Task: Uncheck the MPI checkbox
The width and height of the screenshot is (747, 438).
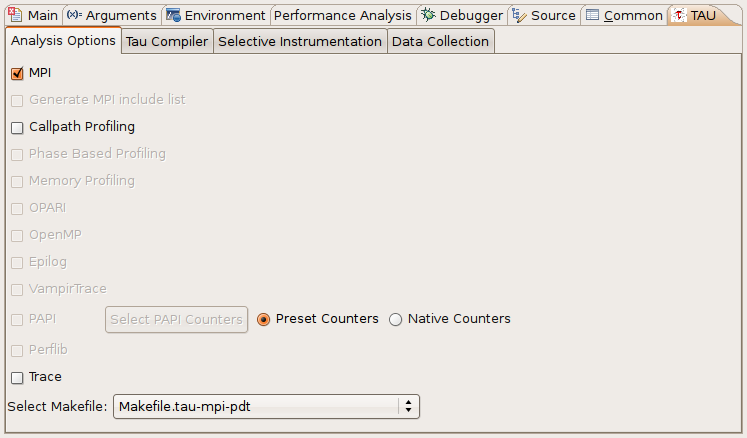Action: coord(17,73)
